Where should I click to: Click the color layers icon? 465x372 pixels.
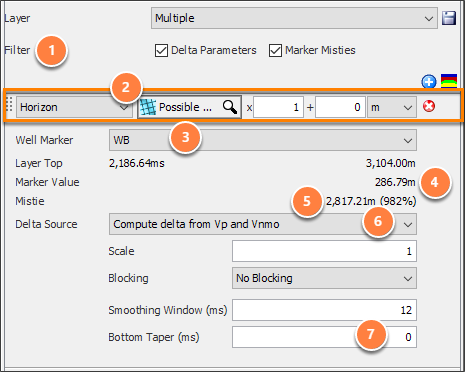coord(449,81)
